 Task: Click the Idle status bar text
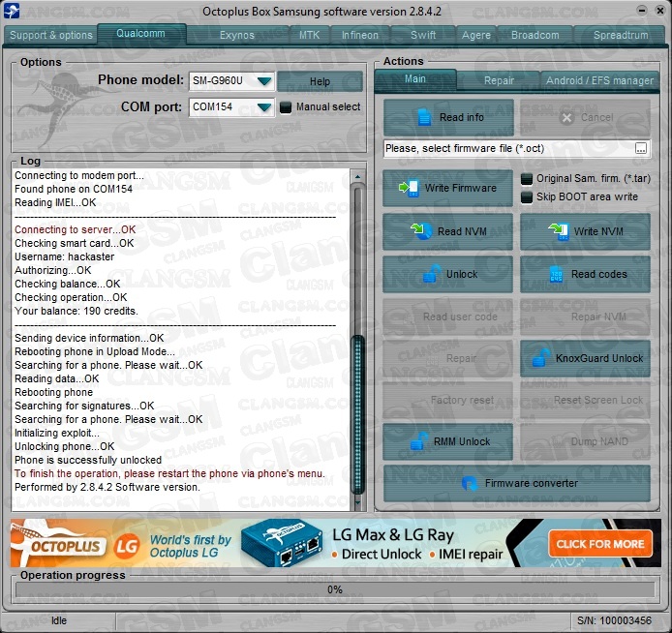59,620
